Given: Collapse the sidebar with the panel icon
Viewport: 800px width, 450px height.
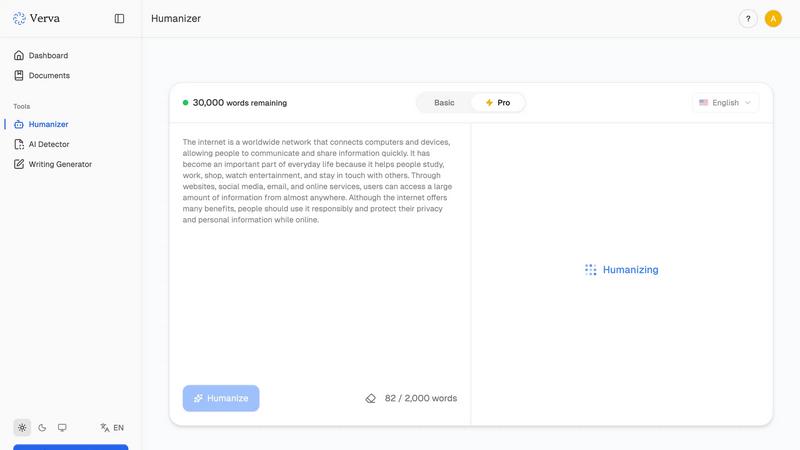Looking at the screenshot, I should pyautogui.click(x=119, y=18).
